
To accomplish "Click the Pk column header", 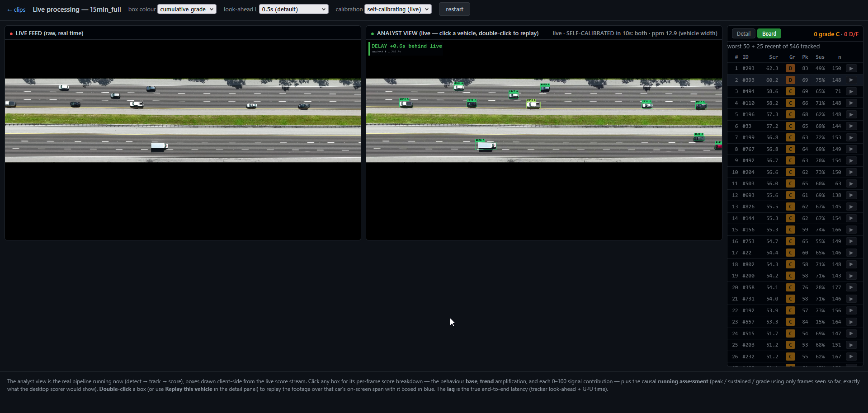I will click(805, 57).
